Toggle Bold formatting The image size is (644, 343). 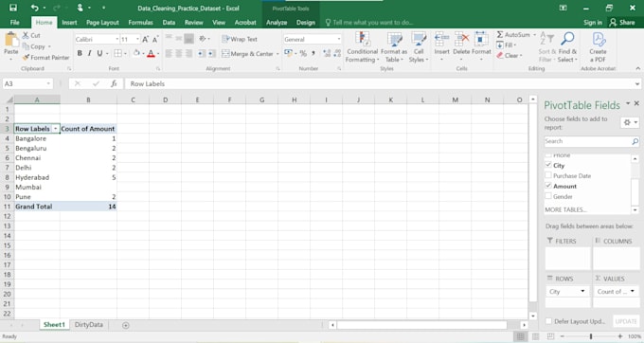tap(80, 53)
